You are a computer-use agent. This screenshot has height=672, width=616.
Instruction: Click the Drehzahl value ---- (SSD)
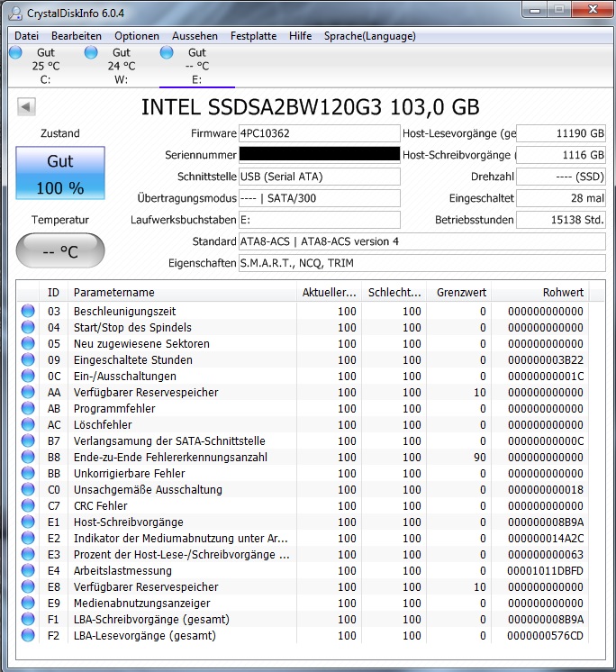pyautogui.click(x=561, y=177)
